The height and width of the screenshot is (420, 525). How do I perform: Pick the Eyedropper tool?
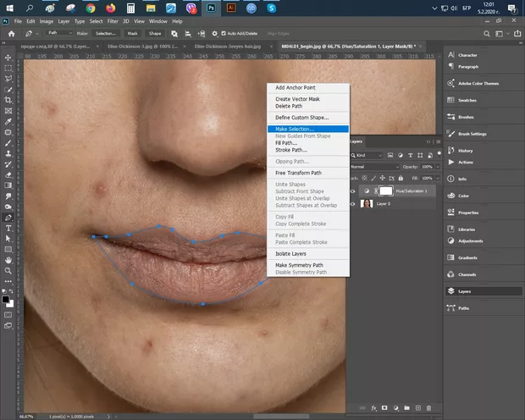[8, 121]
